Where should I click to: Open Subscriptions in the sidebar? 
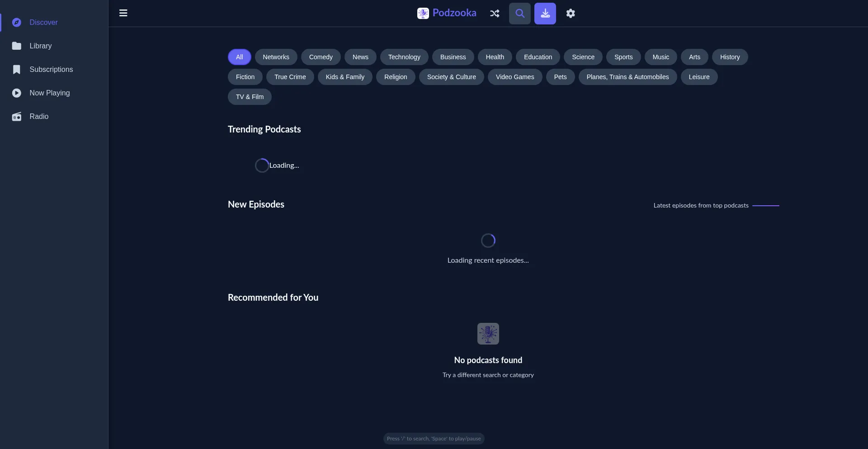51,70
